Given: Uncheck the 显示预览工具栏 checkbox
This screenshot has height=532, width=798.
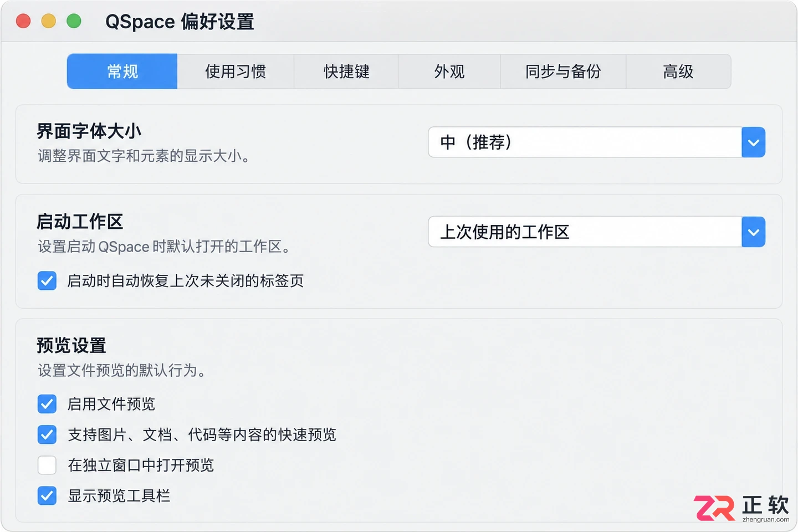Looking at the screenshot, I should (x=47, y=495).
